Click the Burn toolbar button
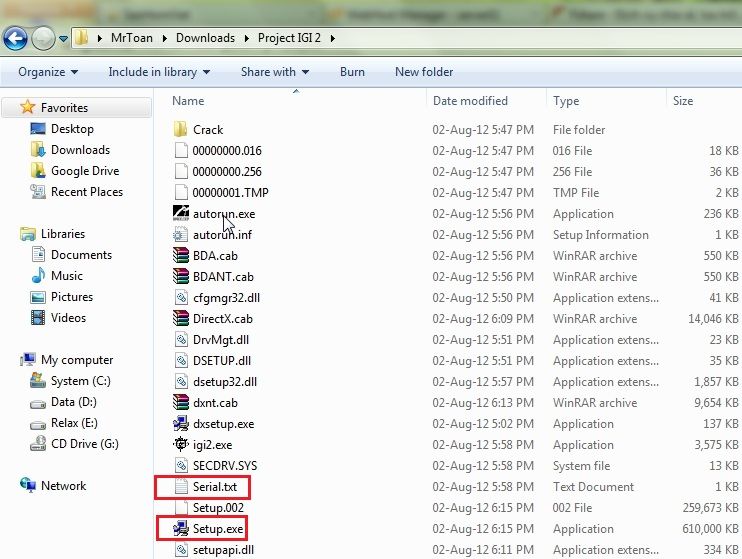 click(x=352, y=72)
